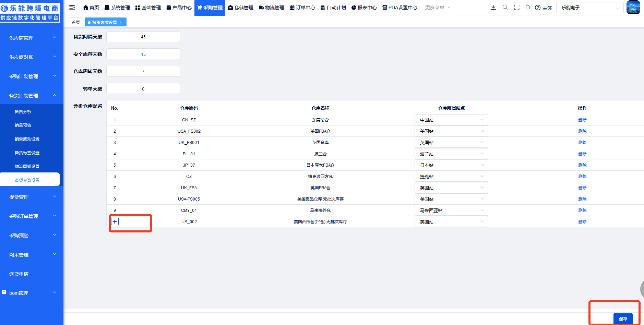Click the search magnifier icon
Viewport: 644px width, 325px height.
[505, 7]
